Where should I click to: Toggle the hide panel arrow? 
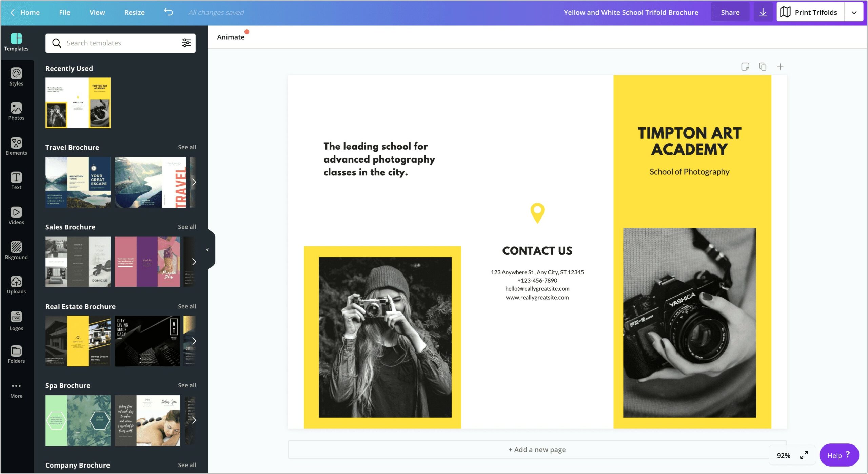pos(207,250)
